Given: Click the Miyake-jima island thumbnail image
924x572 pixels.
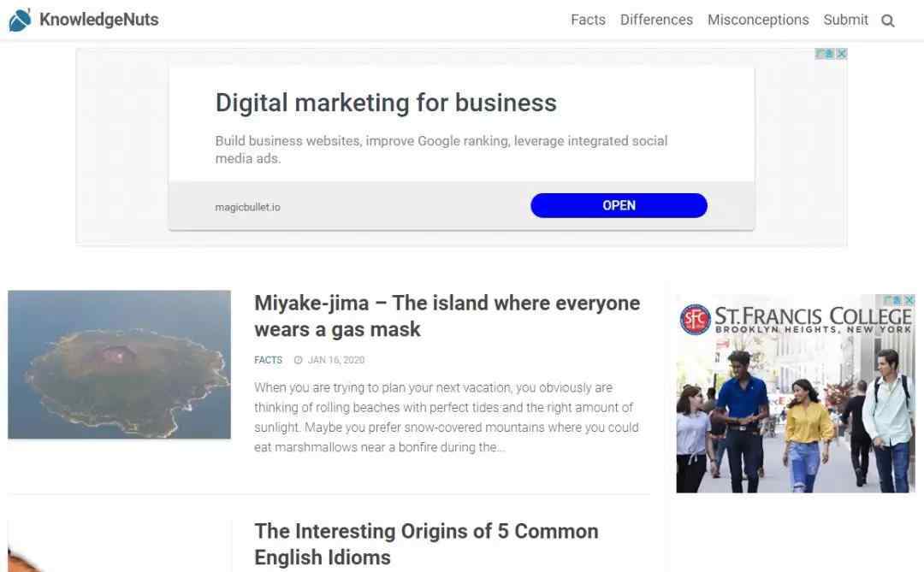Looking at the screenshot, I should point(119,364).
